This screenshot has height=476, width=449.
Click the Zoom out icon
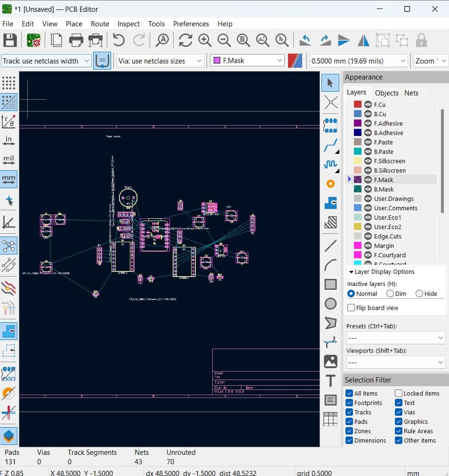click(224, 40)
